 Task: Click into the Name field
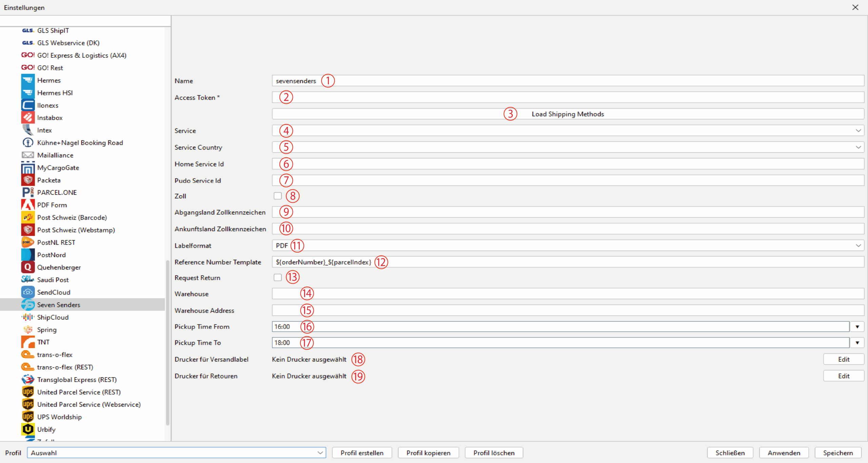(x=568, y=81)
